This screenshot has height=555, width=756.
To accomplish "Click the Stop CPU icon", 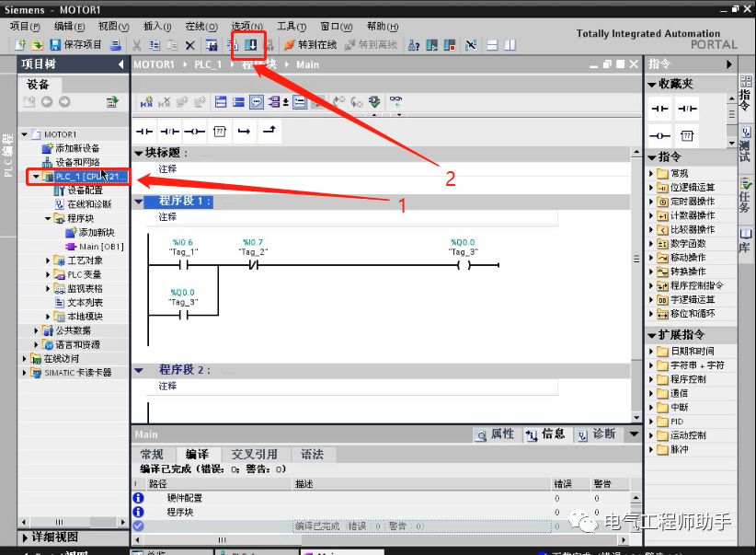I will [450, 45].
